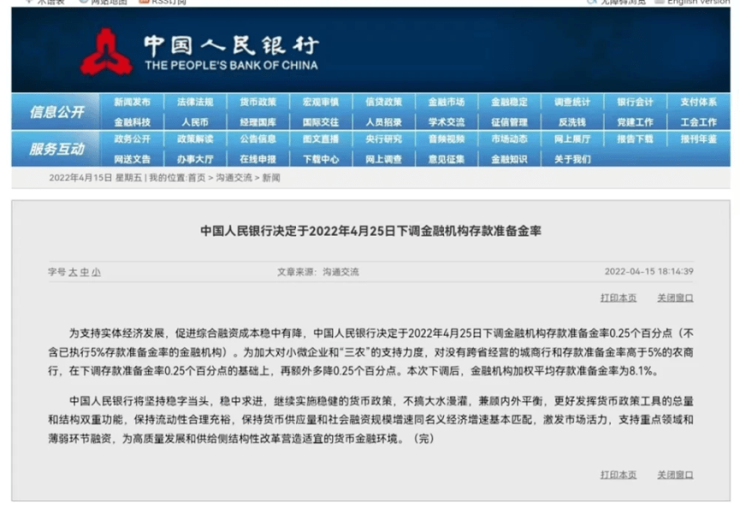Set font size to 小
Screen dimensions: 740x513
point(96,272)
